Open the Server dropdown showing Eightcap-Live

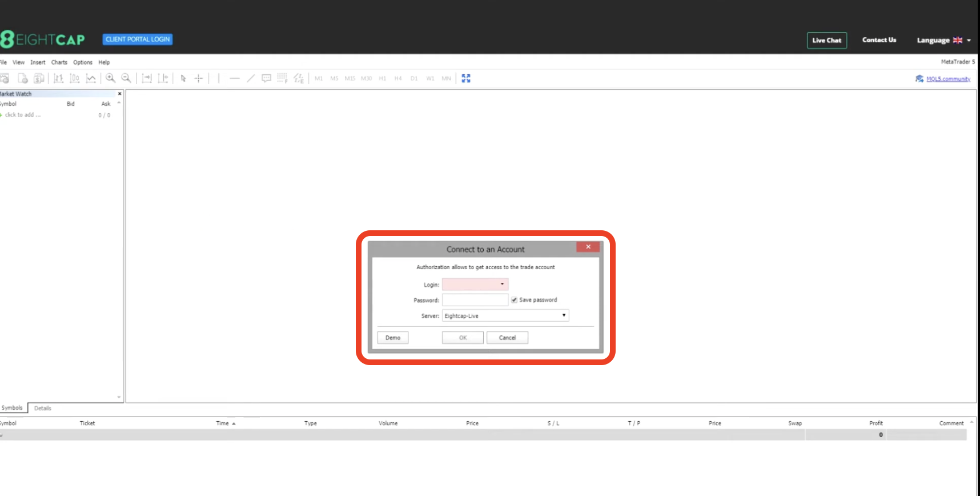click(505, 315)
